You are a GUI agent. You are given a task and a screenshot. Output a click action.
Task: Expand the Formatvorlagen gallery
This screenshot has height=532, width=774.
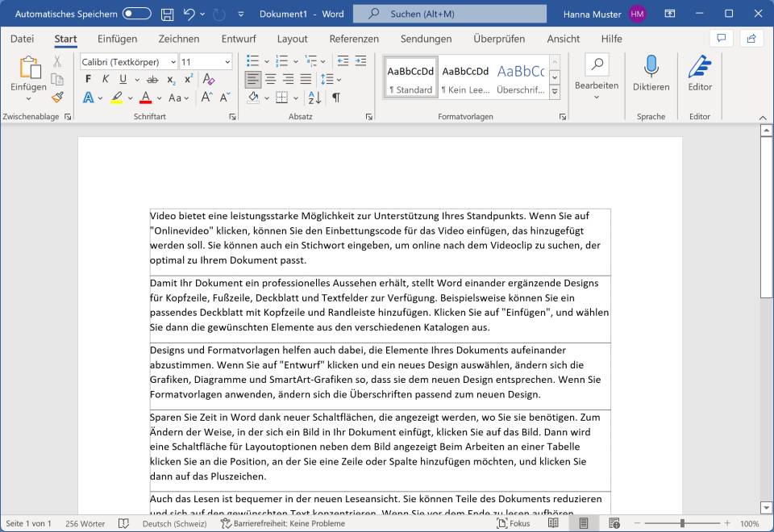click(555, 92)
